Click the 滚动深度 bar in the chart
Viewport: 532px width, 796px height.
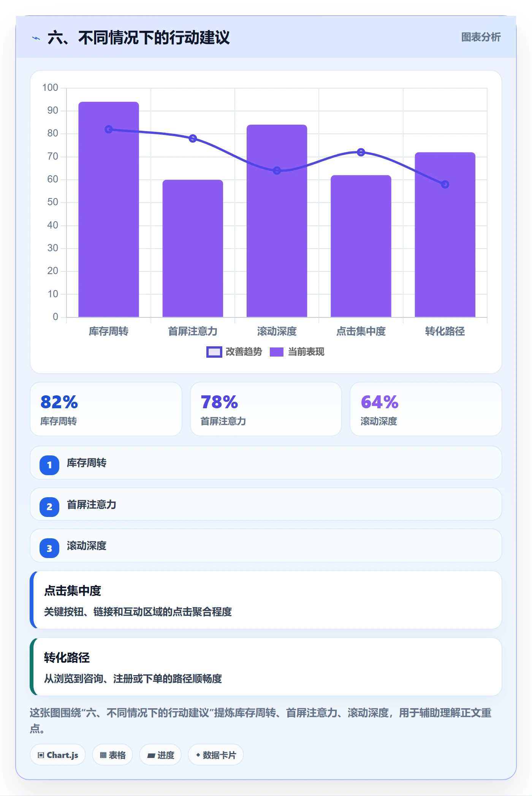pos(277,221)
